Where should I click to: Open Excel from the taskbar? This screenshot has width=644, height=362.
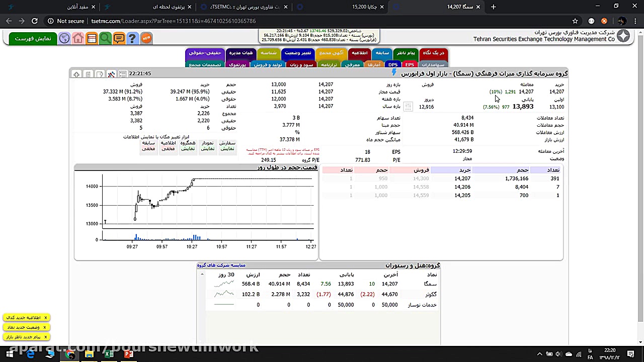click(x=109, y=354)
